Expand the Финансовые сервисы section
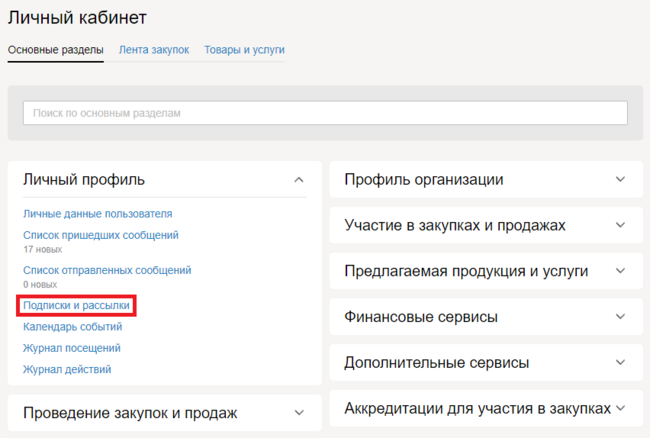Image resolution: width=650 pixels, height=438 pixels. coord(620,317)
